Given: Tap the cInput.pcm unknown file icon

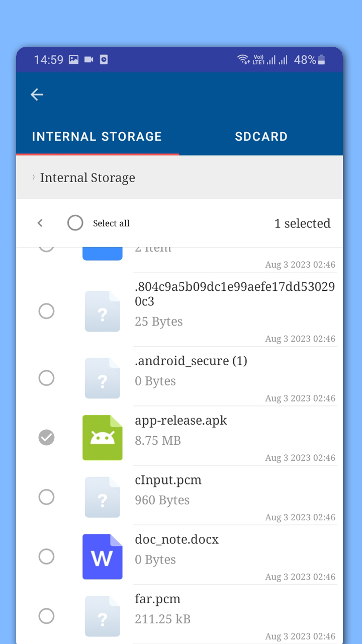Looking at the screenshot, I should tap(103, 497).
